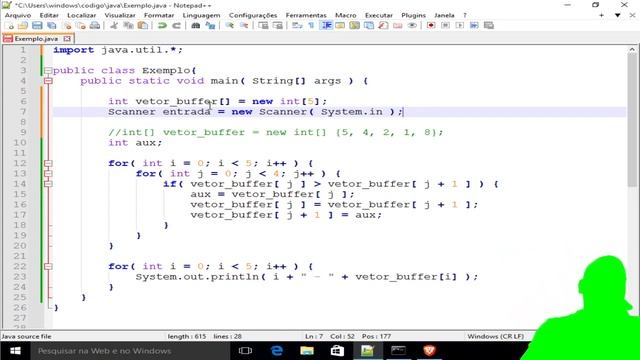
Task: Toggle file monitoring eye icon
Action: coord(412,26)
